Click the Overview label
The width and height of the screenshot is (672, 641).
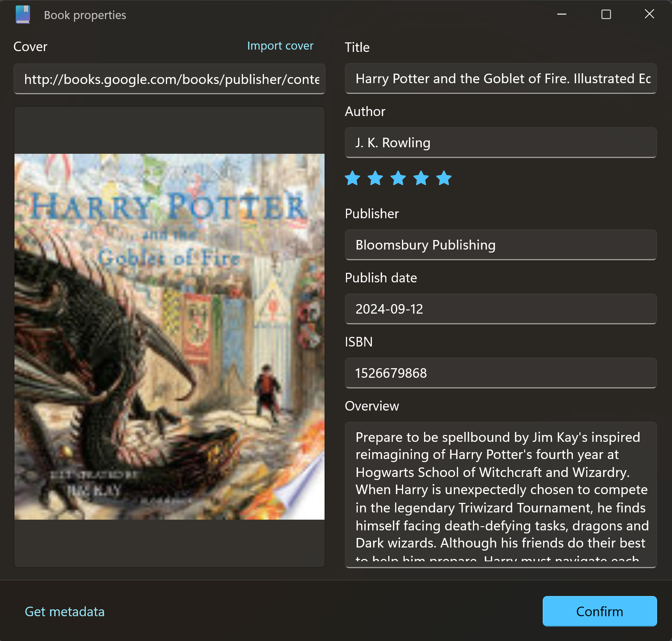tap(372, 406)
